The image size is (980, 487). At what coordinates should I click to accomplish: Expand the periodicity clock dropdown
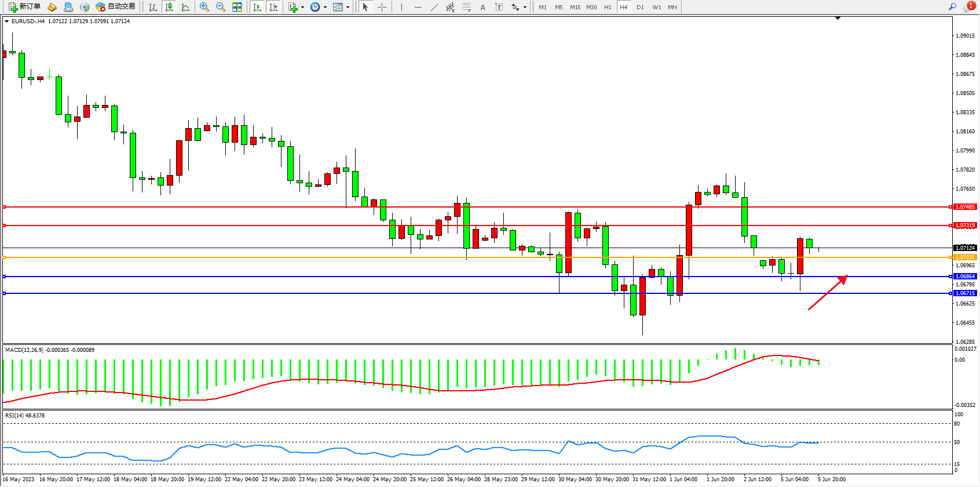coord(325,8)
